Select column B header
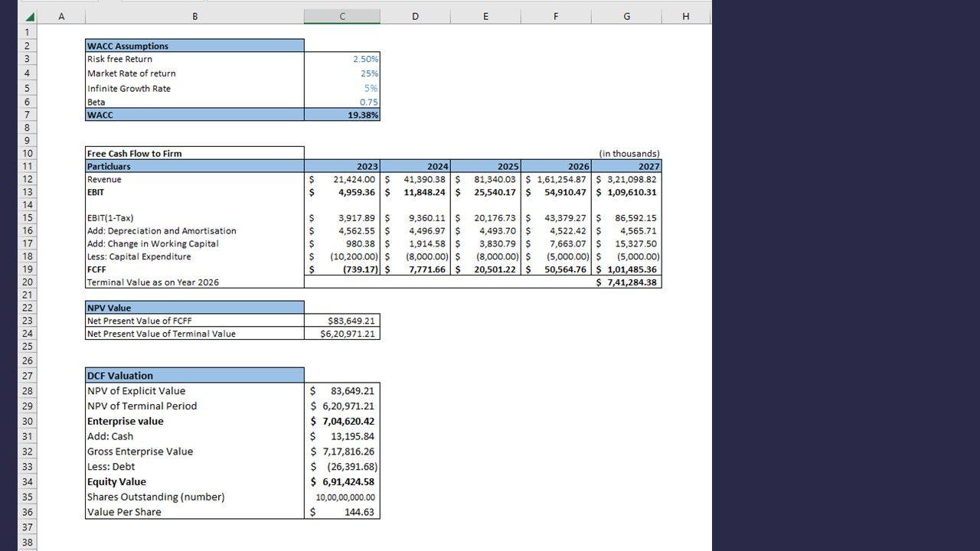The image size is (980, 551). pos(194,16)
